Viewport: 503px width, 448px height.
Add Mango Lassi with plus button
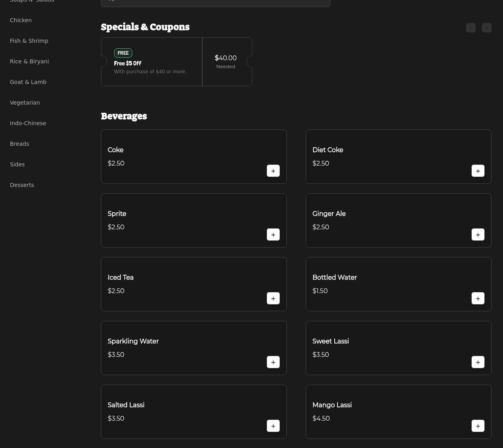point(478,426)
